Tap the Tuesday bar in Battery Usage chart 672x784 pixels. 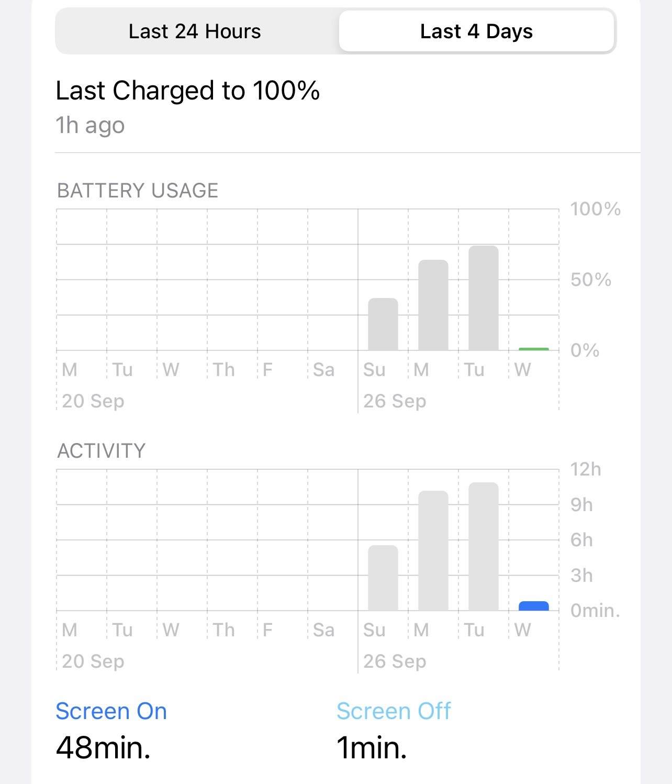(x=484, y=298)
